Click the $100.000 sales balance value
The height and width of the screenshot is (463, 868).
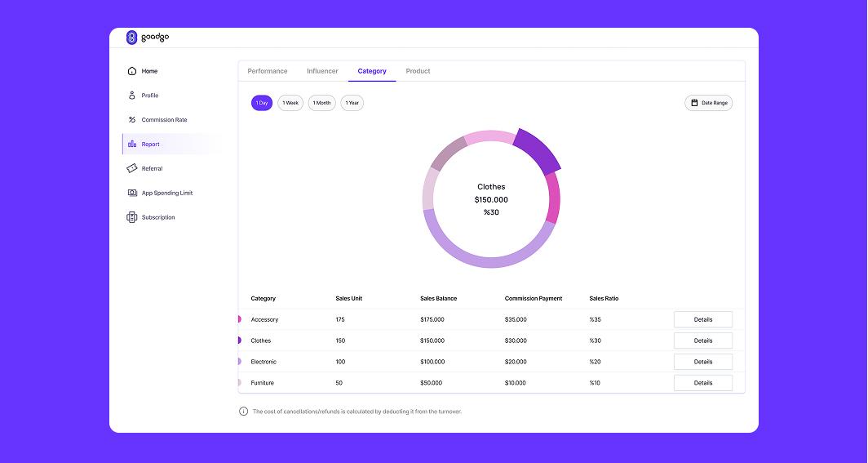(432, 362)
